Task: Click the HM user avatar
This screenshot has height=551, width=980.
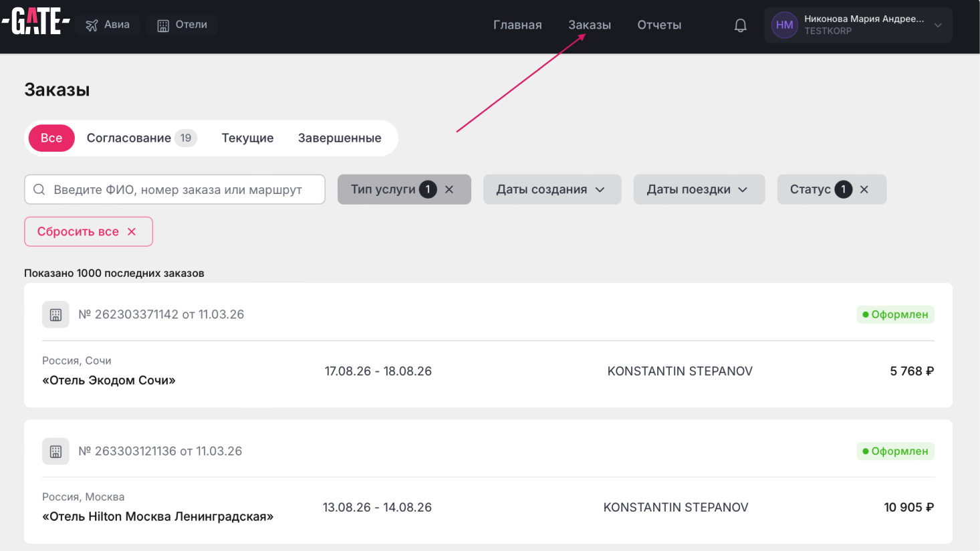Action: point(784,25)
